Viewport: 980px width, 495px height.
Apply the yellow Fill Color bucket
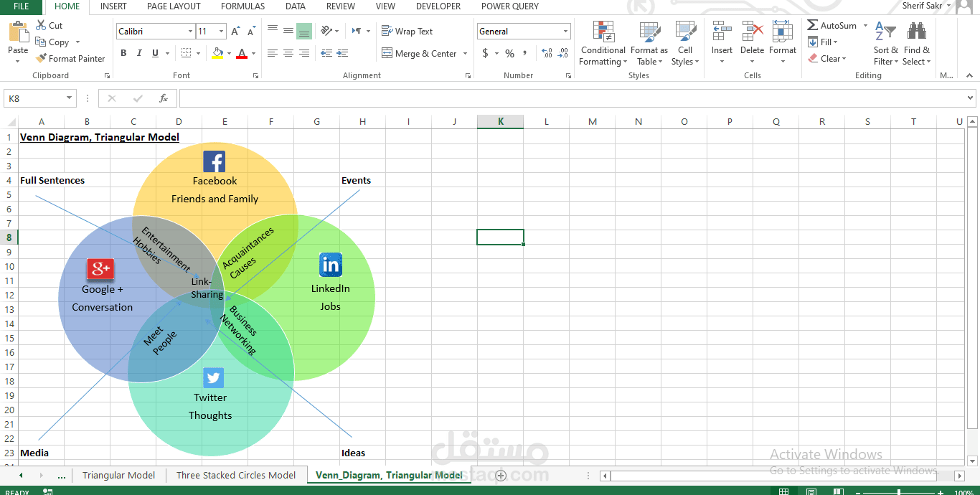coord(218,53)
